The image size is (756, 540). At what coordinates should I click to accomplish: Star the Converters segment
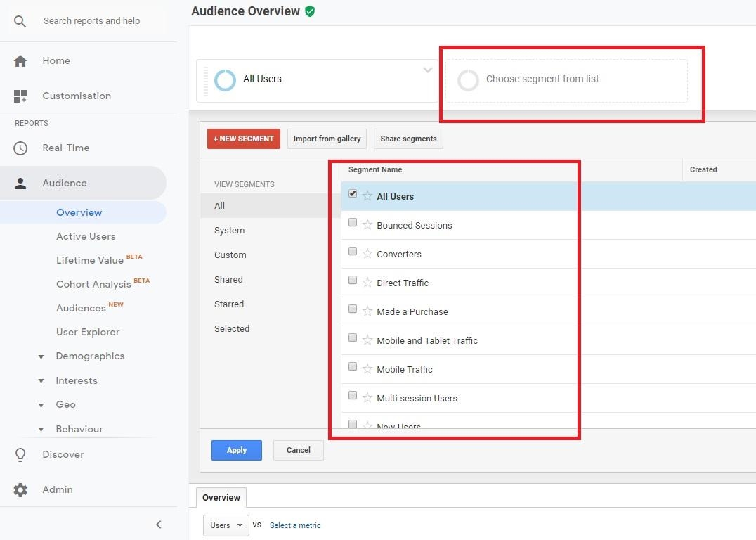pos(367,254)
